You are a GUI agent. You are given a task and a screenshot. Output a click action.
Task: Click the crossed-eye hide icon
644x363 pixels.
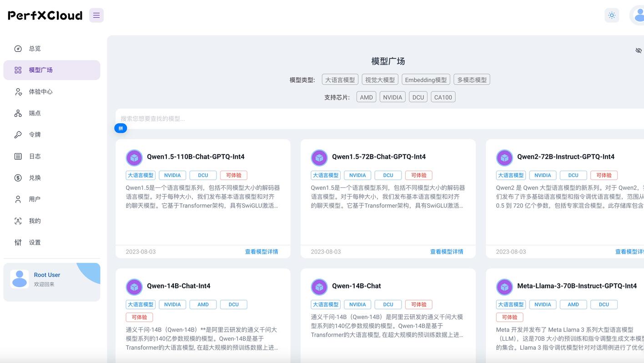(639, 50)
